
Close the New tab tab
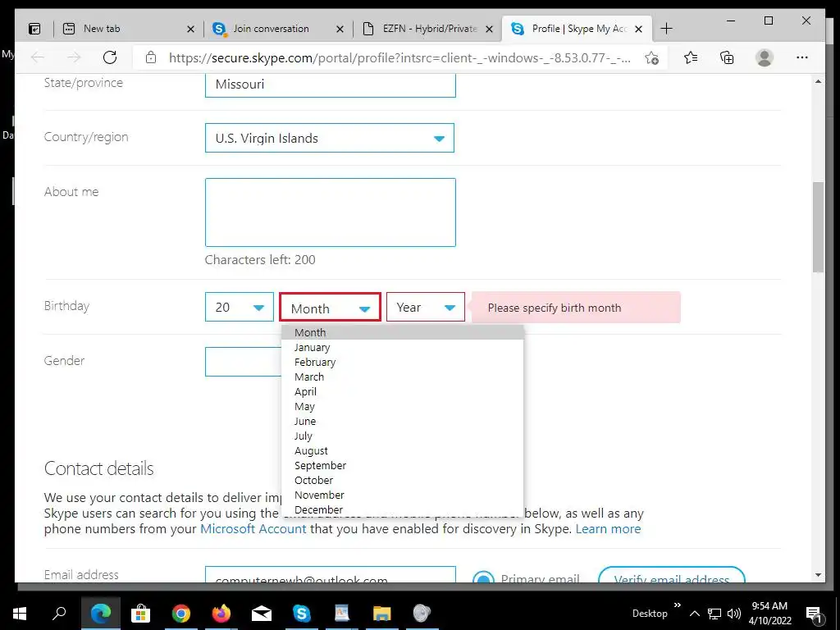pos(190,29)
